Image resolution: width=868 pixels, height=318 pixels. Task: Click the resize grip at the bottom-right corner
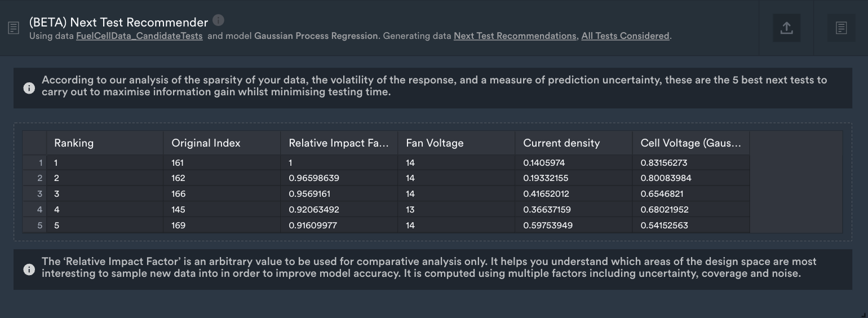(863, 313)
